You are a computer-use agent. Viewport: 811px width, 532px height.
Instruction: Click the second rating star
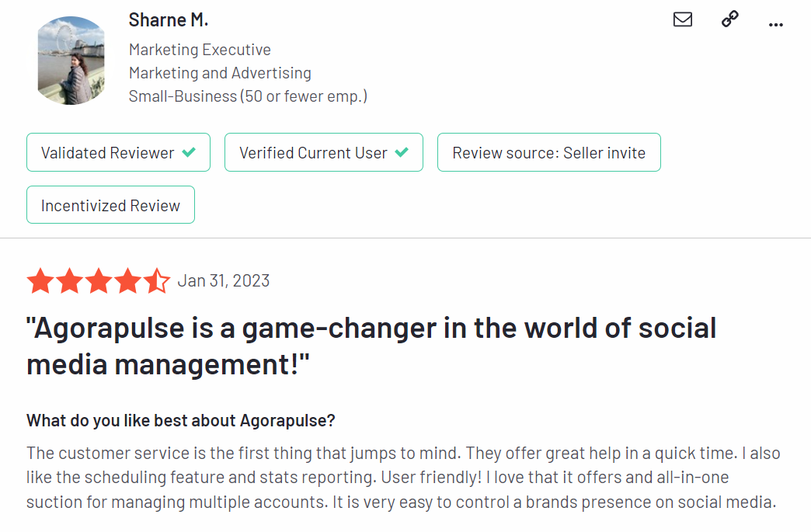coord(69,281)
